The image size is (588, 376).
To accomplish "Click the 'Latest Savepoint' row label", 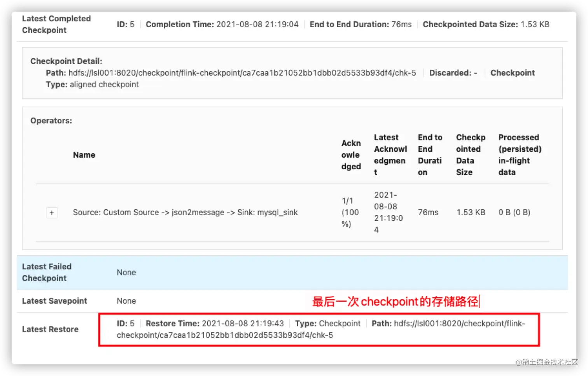I will coord(54,301).
